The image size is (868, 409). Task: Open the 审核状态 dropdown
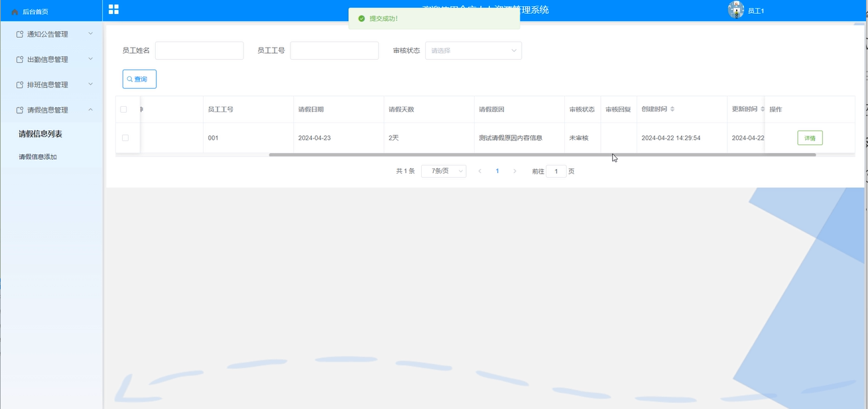click(x=473, y=50)
